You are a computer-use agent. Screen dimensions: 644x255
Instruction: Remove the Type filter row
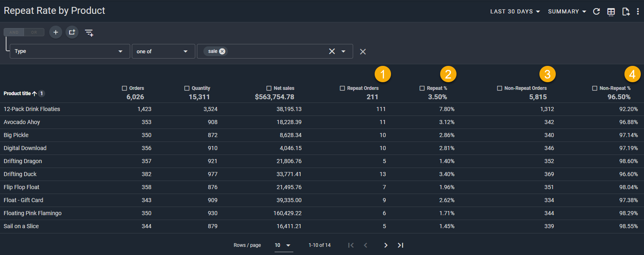point(363,52)
